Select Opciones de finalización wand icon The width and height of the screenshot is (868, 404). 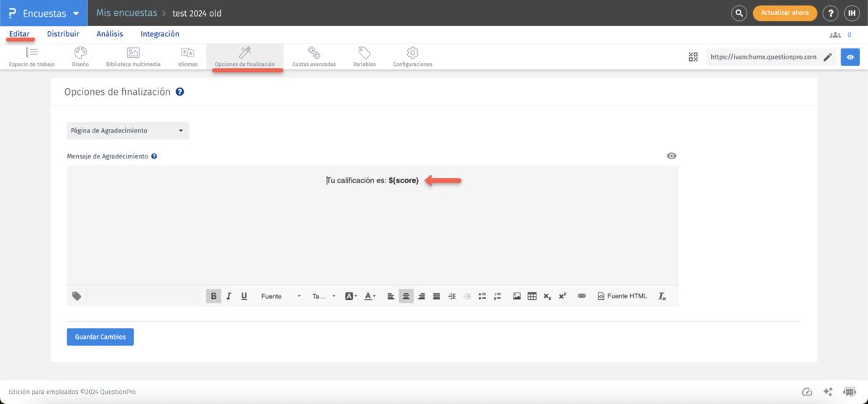coord(244,53)
